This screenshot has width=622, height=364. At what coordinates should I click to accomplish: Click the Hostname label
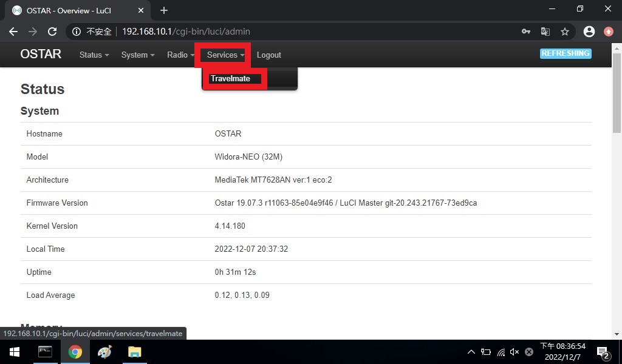[44, 134]
